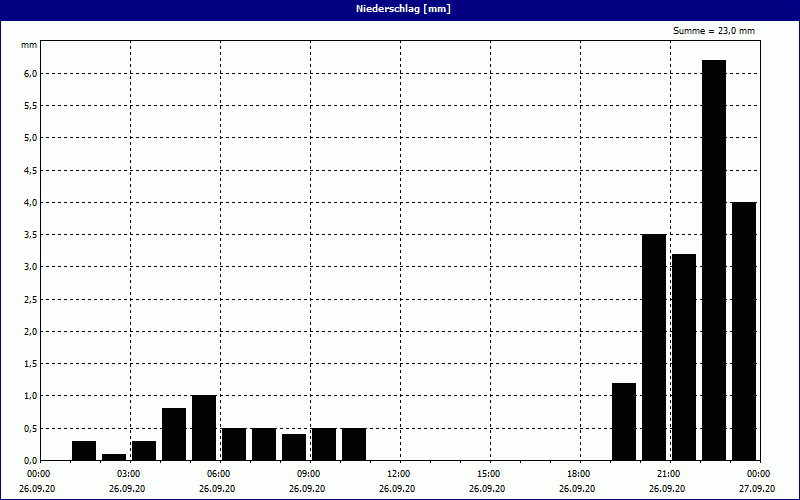Select the 0,3 mm bar starting at 03:00
This screenshot has width=800, height=500.
[x=144, y=451]
